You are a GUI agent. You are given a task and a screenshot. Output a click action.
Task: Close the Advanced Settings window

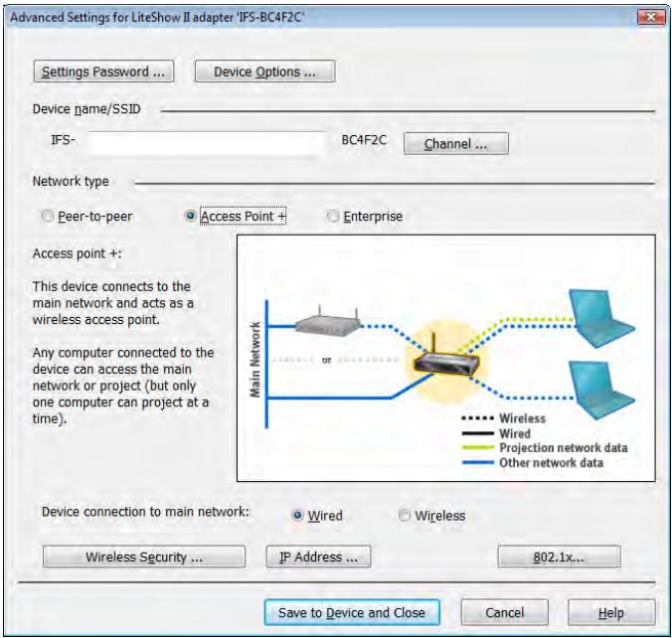(x=650, y=17)
